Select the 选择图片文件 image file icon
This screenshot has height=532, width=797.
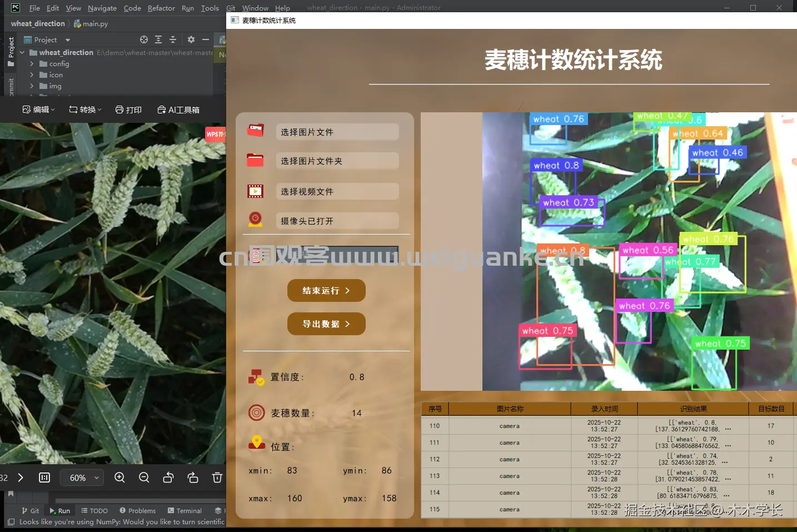point(255,130)
